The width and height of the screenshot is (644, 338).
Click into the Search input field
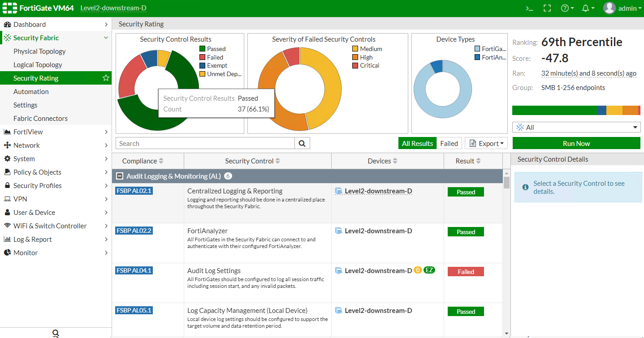205,143
